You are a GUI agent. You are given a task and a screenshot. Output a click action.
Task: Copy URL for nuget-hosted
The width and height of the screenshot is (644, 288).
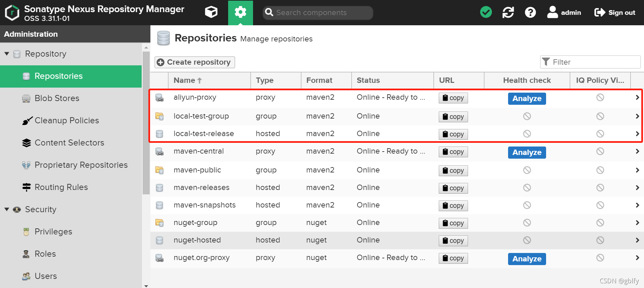pos(453,241)
